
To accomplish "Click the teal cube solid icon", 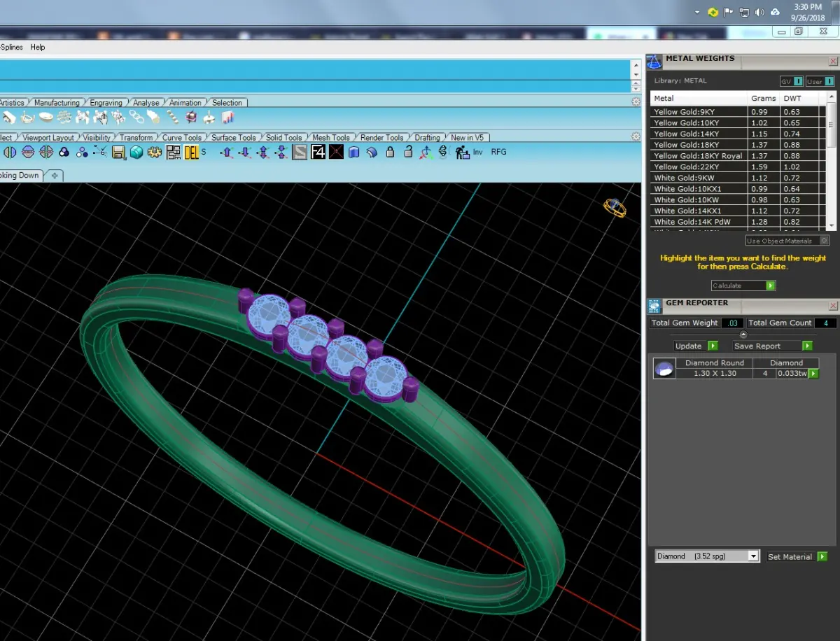I will click(136, 152).
